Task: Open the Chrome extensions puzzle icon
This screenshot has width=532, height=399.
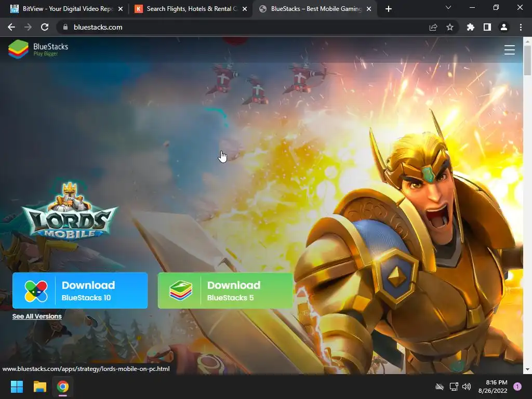Action: tap(471, 27)
